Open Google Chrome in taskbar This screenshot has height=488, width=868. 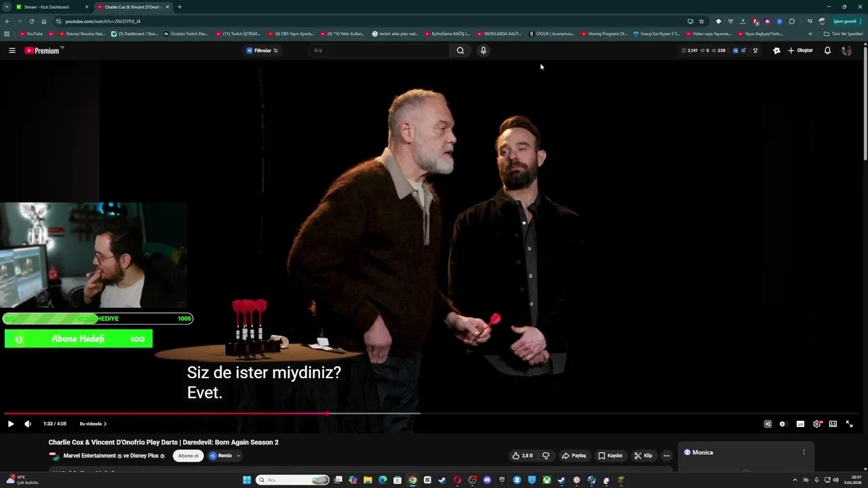pos(412,480)
